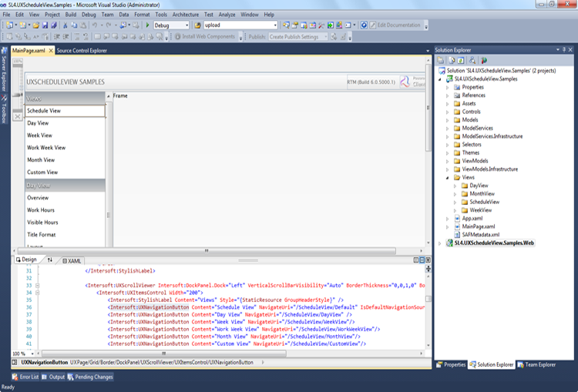Viewport: 578px width, 392px height.
Task: Open the 100 % zoom dropdown
Action: point(32,353)
